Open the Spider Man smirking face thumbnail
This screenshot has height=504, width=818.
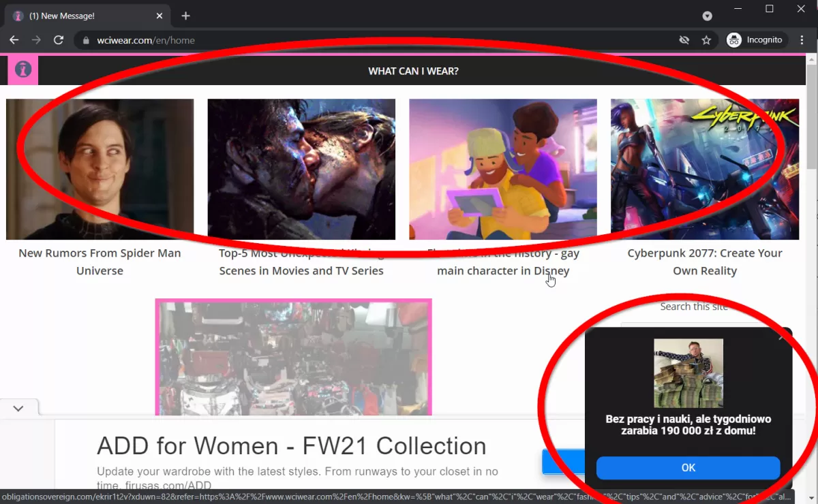tap(100, 169)
